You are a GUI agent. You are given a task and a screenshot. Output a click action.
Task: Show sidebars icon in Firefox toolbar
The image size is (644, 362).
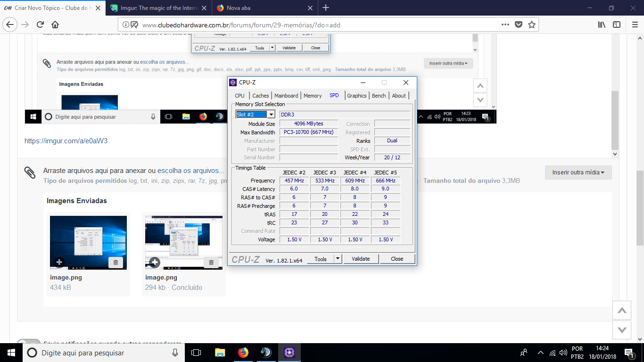(x=616, y=25)
